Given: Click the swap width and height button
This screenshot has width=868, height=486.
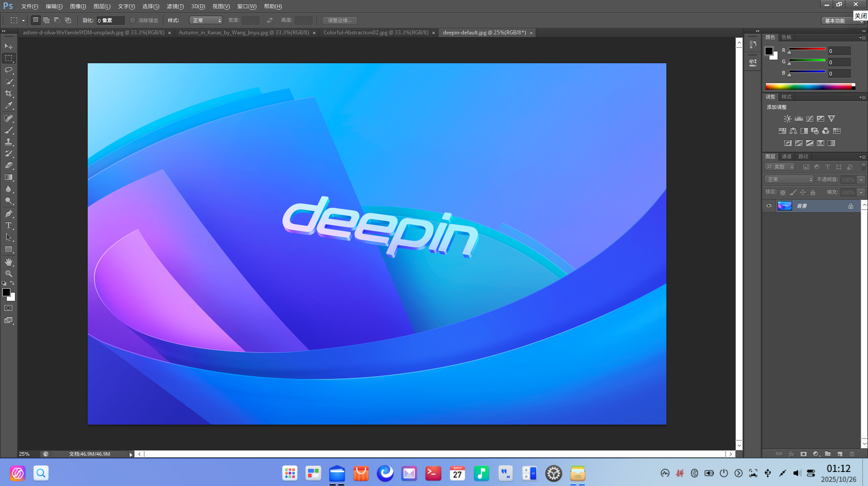Looking at the screenshot, I should coord(270,20).
